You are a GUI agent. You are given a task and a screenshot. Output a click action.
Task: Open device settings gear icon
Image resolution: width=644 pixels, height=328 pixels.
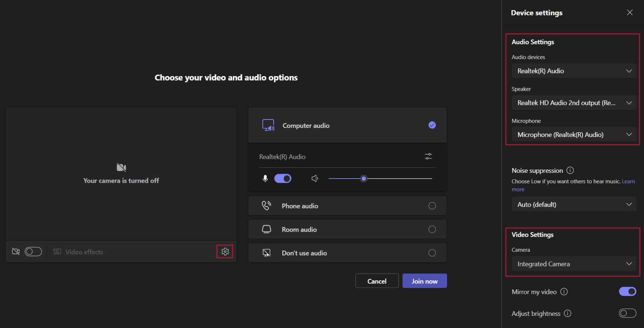pos(225,252)
